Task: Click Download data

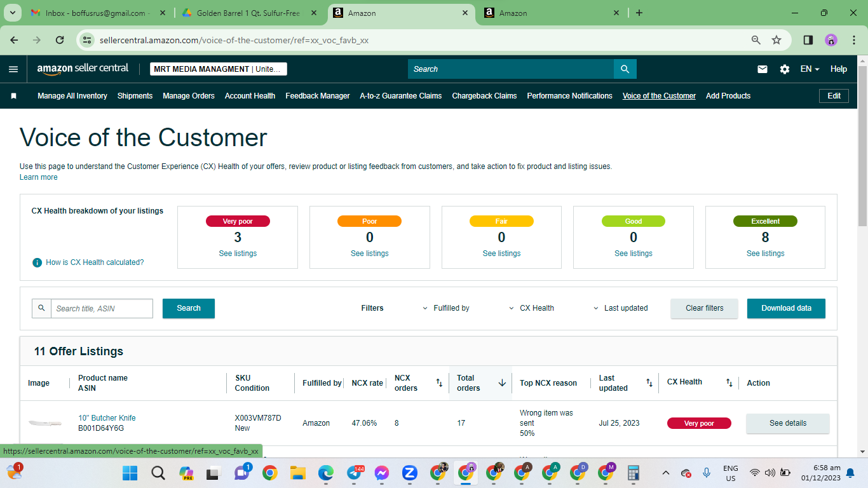Action: tap(787, 308)
